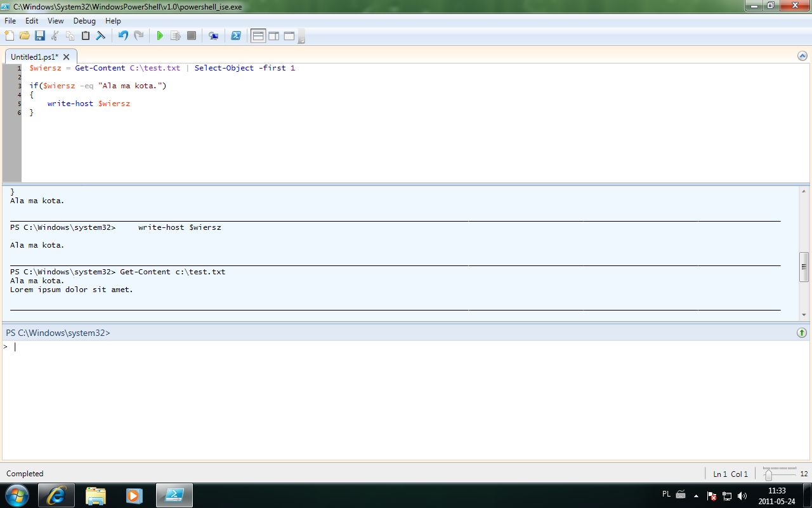The image size is (812, 508).
Task: Click output pane scrollbar thumb
Action: click(804, 267)
